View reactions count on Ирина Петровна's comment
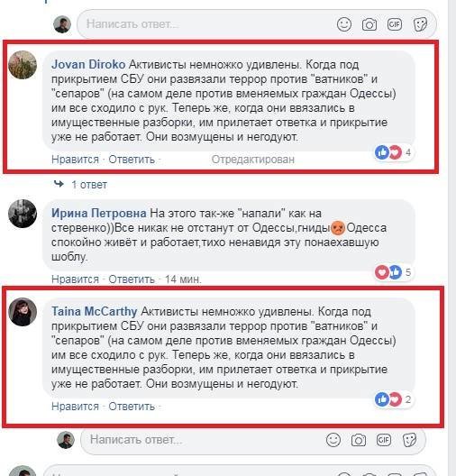The height and width of the screenshot is (476, 456). [394, 272]
